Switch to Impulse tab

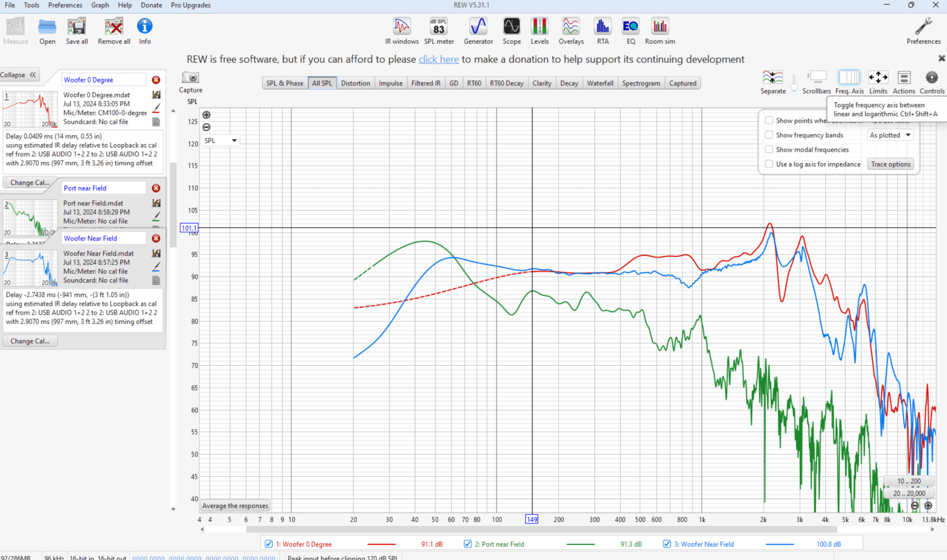pos(391,83)
